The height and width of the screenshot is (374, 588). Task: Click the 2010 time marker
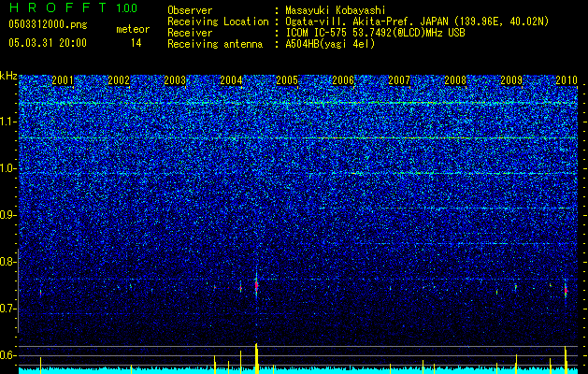pyautogui.click(x=566, y=79)
